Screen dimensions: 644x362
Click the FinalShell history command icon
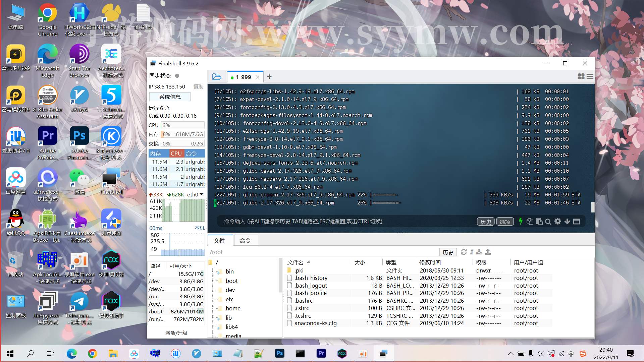485,222
